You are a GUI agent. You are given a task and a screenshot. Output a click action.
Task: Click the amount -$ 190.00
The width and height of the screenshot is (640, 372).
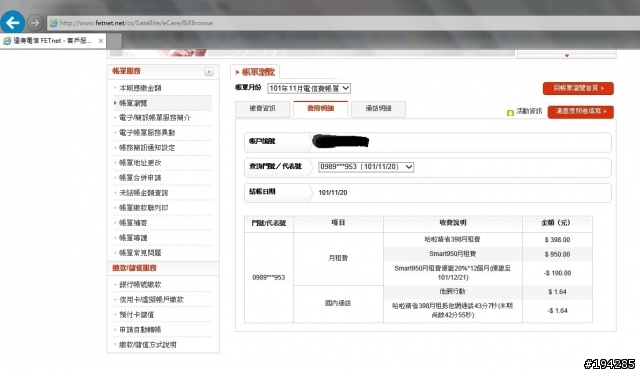[x=557, y=273]
